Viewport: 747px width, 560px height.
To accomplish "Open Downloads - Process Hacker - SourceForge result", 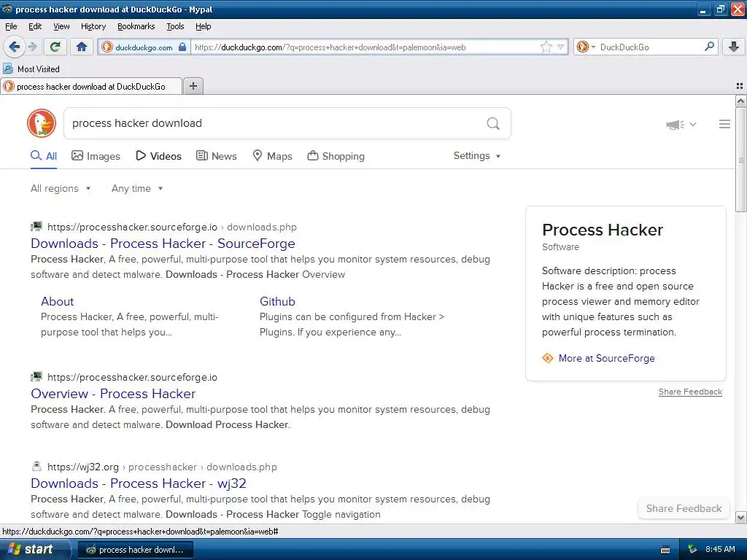I will (163, 244).
